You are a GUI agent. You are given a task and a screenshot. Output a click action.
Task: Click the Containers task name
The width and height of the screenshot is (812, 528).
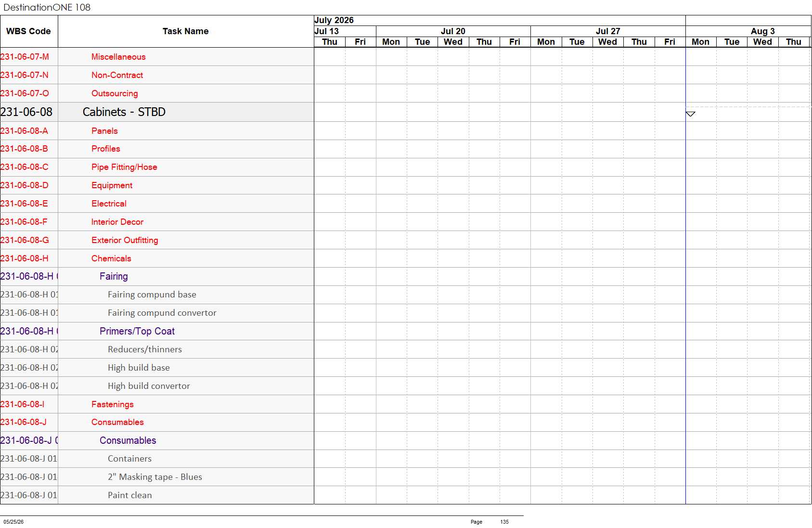click(x=129, y=459)
